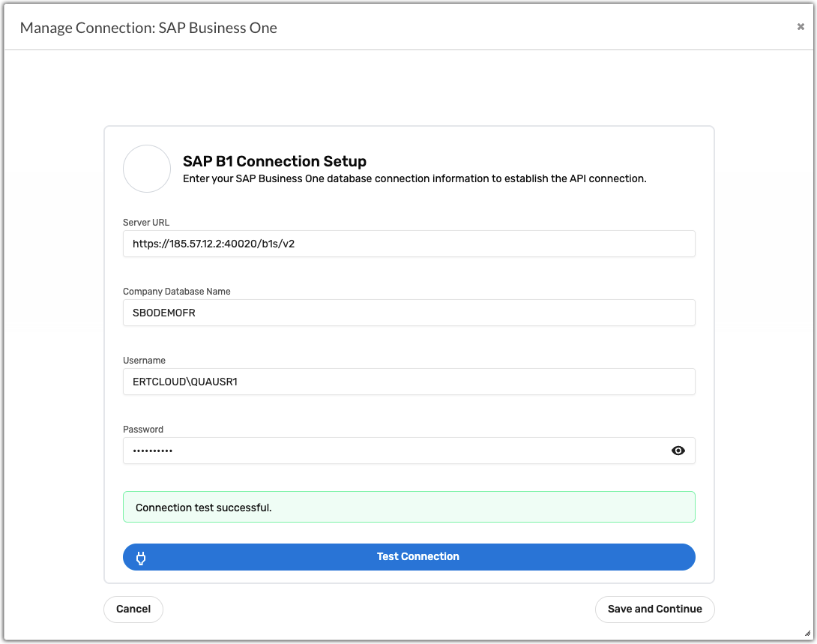
Task: Click the 'Manage Connection: SAP Business One' title
Action: 148,28
